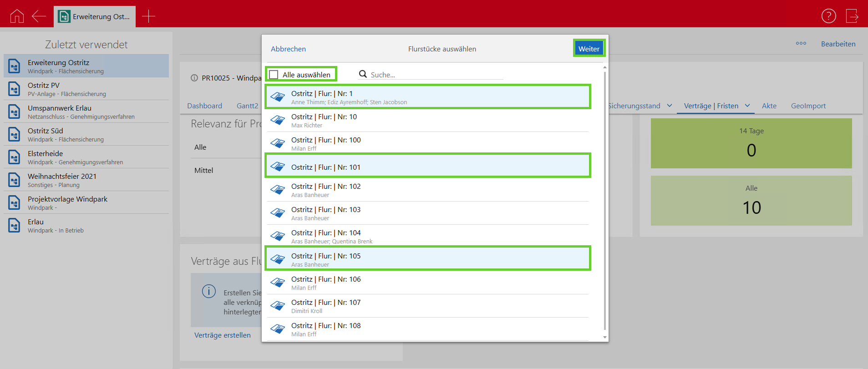Open the three-dots more options icon
Image resolution: width=868 pixels, height=369 pixels.
(801, 44)
